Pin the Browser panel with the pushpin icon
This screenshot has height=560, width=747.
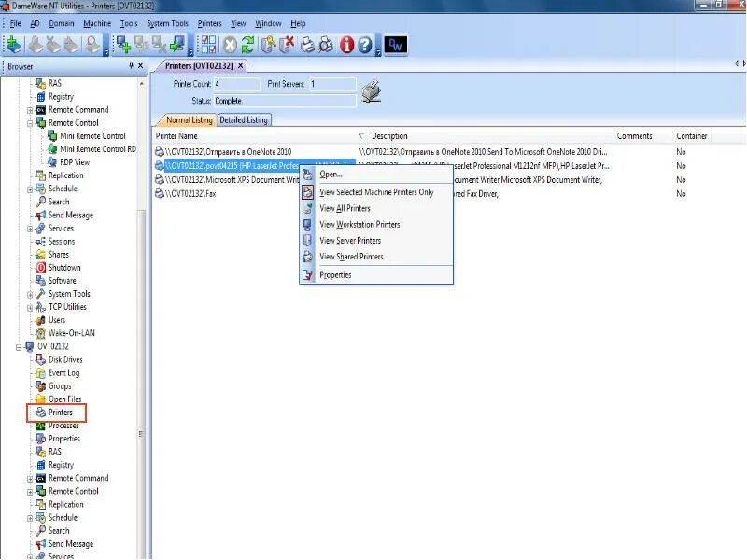tap(131, 65)
